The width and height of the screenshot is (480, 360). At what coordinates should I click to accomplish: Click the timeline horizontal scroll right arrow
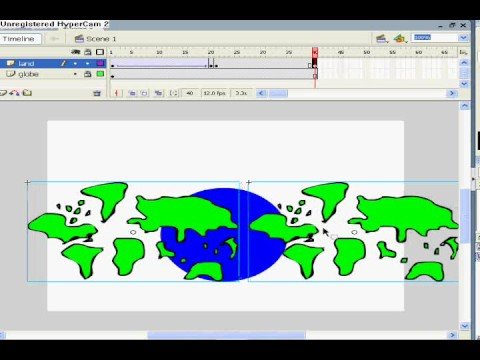click(x=452, y=93)
